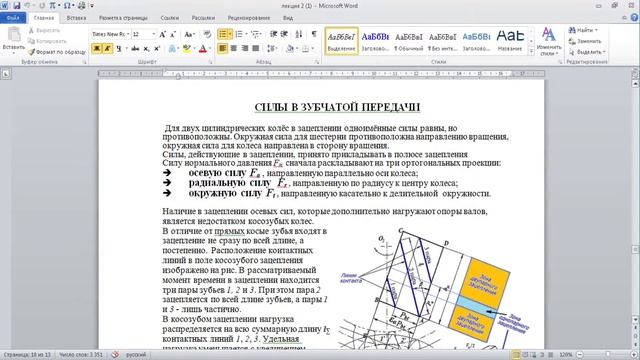Expand the styles gallery with the More arrow
This screenshot has width=640, height=360.
pyautogui.click(x=531, y=51)
